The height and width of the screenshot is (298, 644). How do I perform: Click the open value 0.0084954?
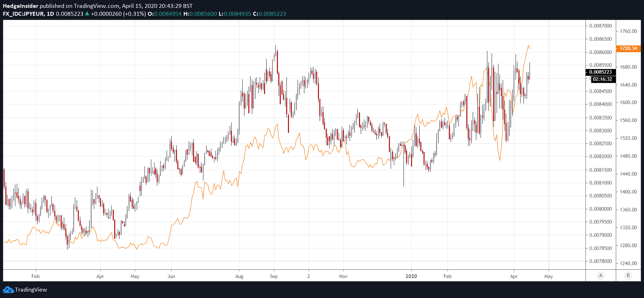tap(168, 14)
